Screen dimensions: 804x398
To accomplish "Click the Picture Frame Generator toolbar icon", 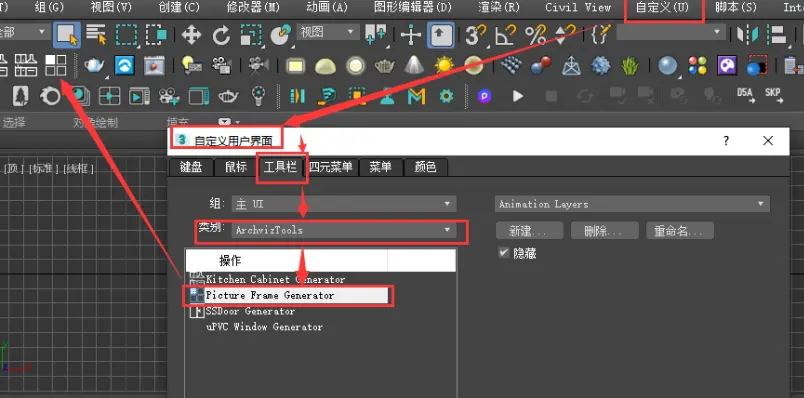I will [56, 65].
